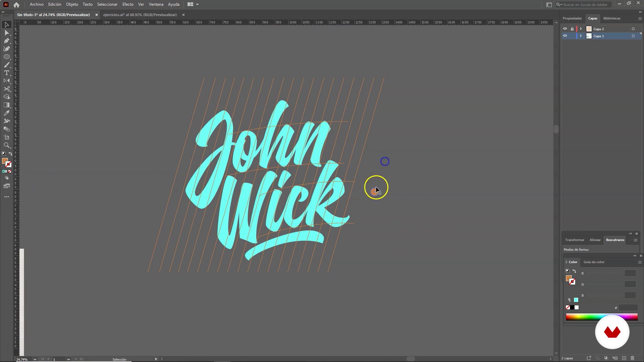Click the Capa 2 layer thumbnail
The width and height of the screenshot is (644, 362).
589,29
